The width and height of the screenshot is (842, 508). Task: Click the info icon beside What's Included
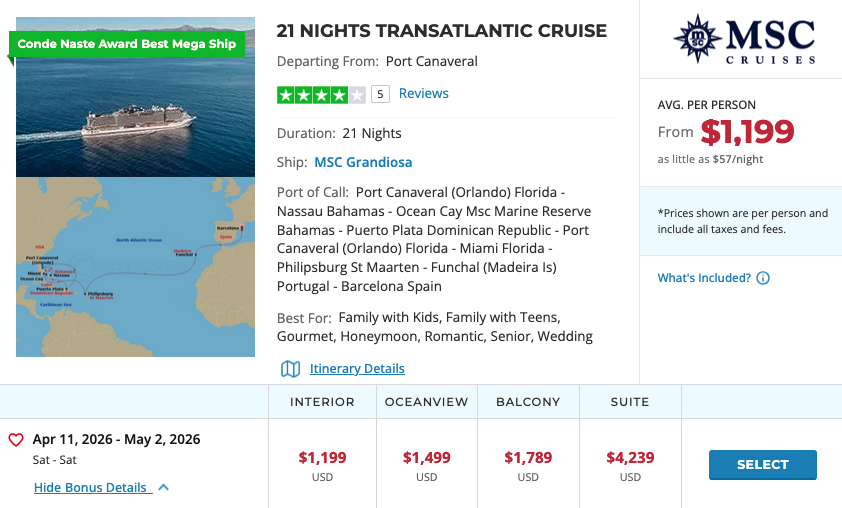coord(763,278)
